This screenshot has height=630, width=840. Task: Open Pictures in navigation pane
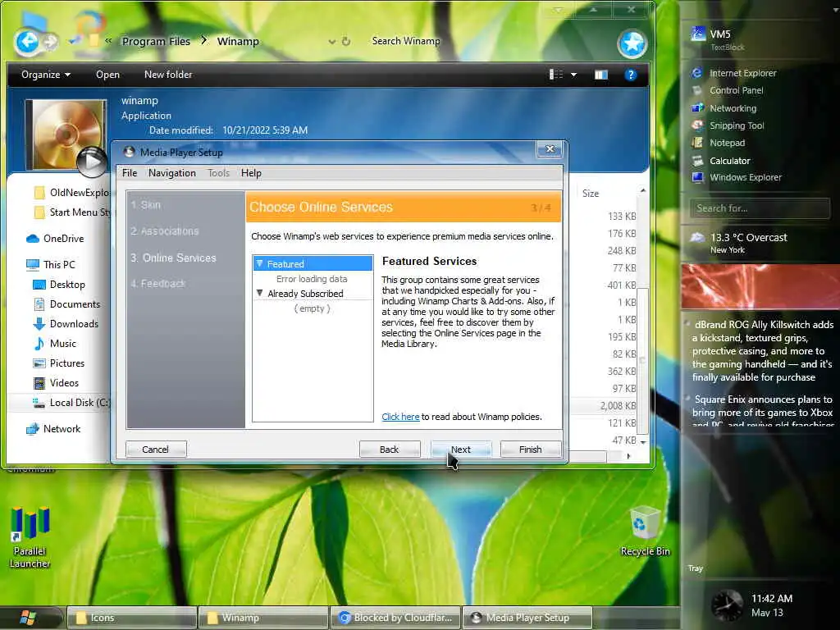[x=59, y=363]
